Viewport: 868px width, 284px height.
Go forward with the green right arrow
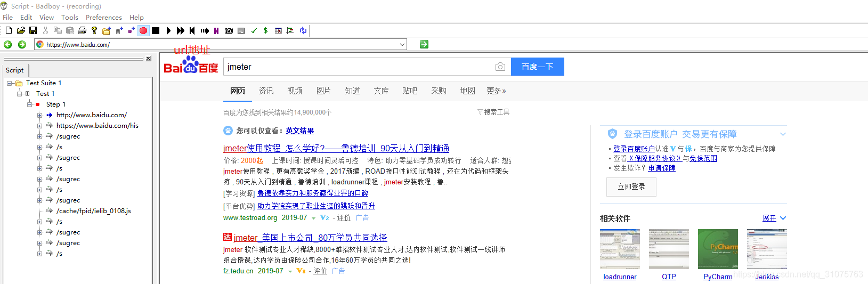coord(22,44)
